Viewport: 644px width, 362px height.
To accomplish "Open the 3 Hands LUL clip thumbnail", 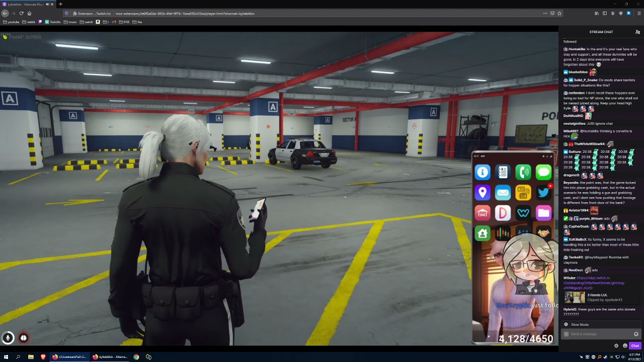I will point(574,297).
